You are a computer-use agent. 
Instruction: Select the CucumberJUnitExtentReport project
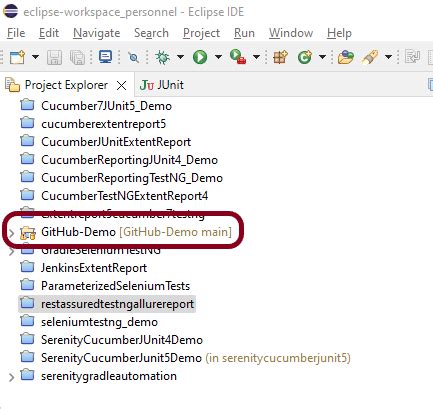click(116, 142)
